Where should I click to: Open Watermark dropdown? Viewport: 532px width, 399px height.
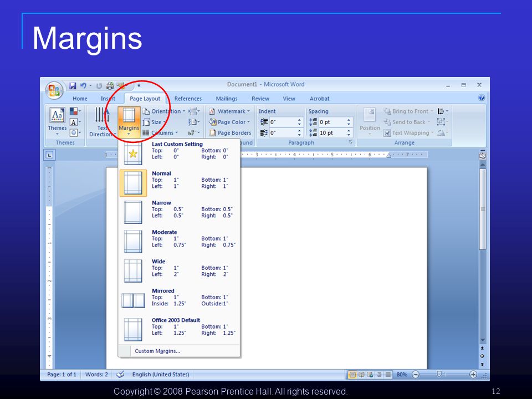(x=229, y=111)
